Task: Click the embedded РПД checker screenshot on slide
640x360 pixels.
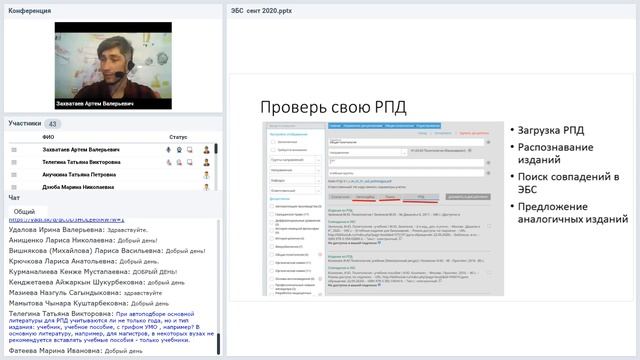Action: pos(383,209)
